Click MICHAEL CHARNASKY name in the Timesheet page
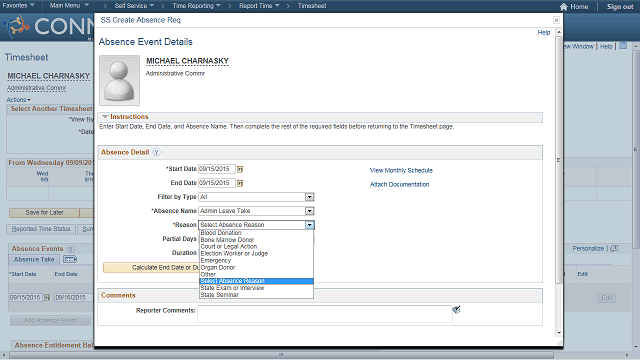 point(49,76)
